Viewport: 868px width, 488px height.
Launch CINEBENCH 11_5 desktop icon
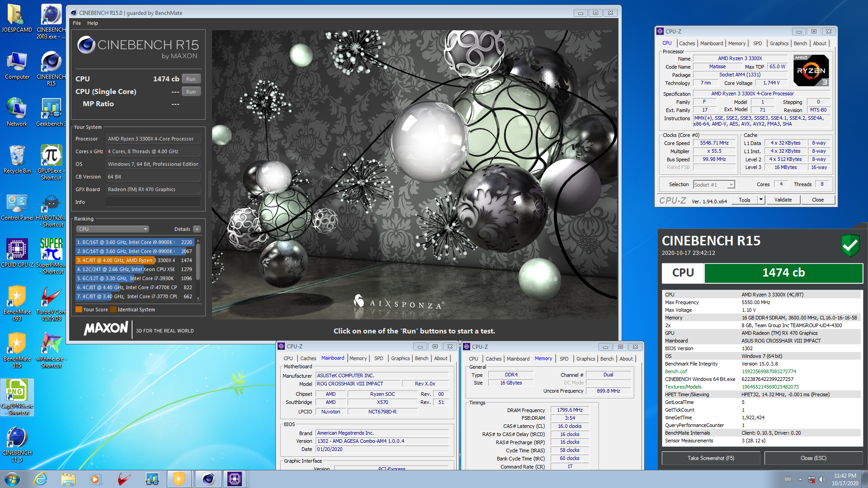tap(17, 444)
